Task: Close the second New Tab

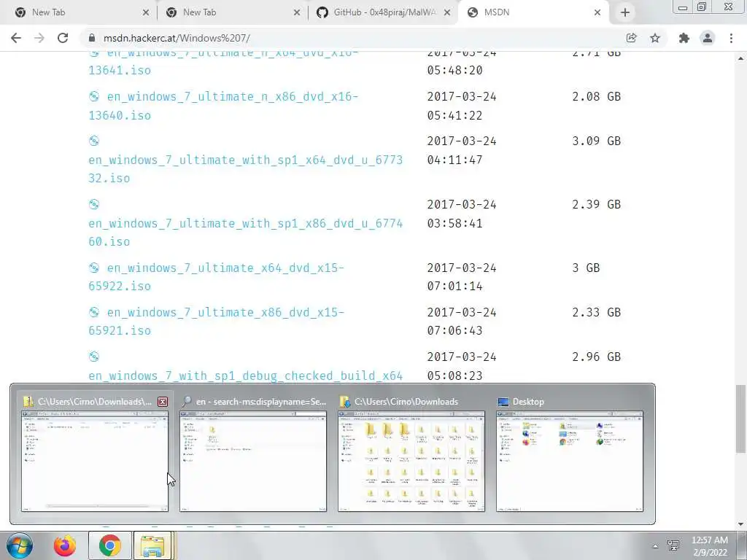Action: tap(297, 13)
